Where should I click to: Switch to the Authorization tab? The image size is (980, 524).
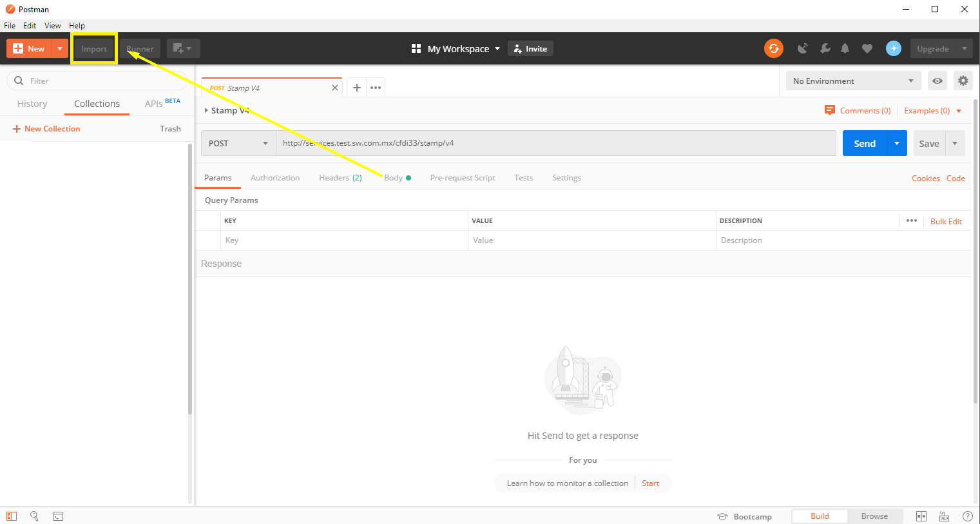pyautogui.click(x=275, y=177)
